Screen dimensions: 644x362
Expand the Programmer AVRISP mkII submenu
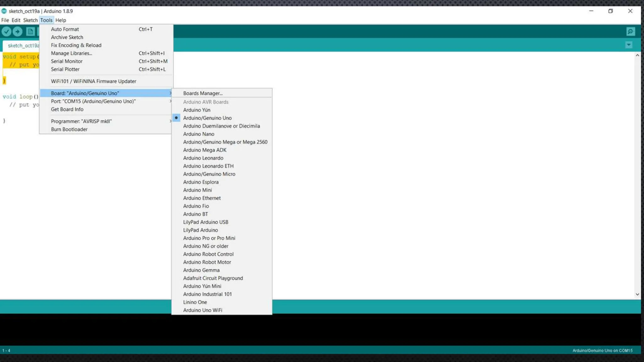(106, 121)
